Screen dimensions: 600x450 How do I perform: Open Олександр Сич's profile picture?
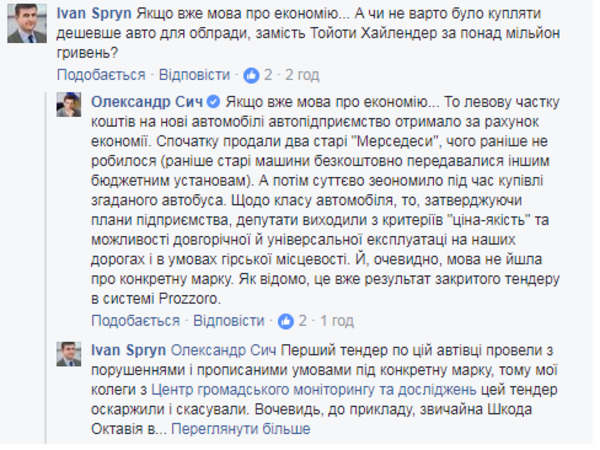(x=69, y=105)
